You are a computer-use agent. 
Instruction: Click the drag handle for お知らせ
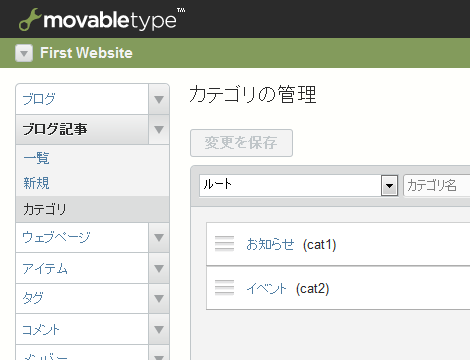(224, 244)
